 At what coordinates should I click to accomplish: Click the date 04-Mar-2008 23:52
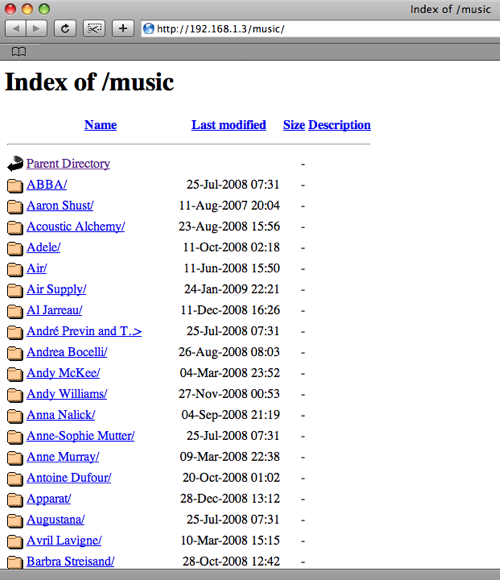230,373
